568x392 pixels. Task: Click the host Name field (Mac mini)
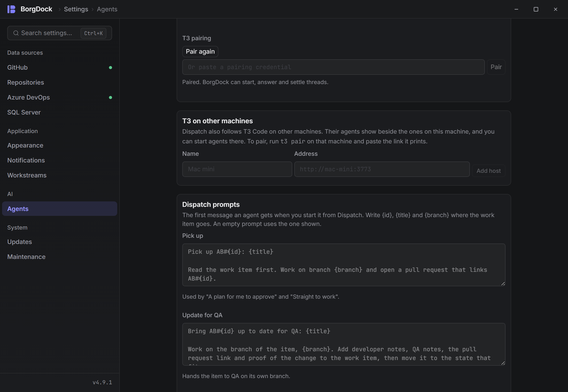(237, 169)
